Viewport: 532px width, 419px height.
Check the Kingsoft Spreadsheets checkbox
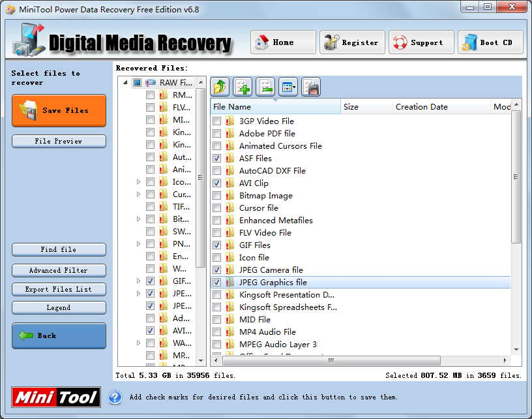click(x=217, y=307)
